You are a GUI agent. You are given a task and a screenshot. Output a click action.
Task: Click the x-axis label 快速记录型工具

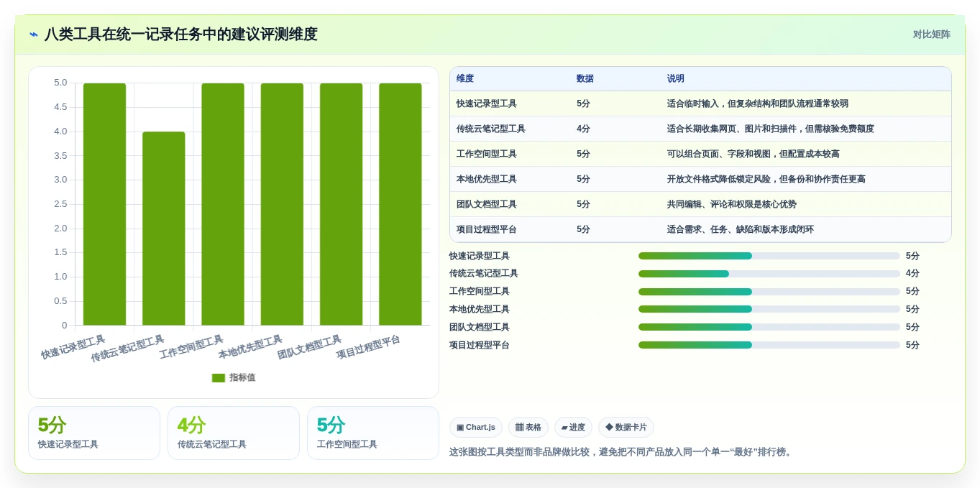(x=73, y=347)
